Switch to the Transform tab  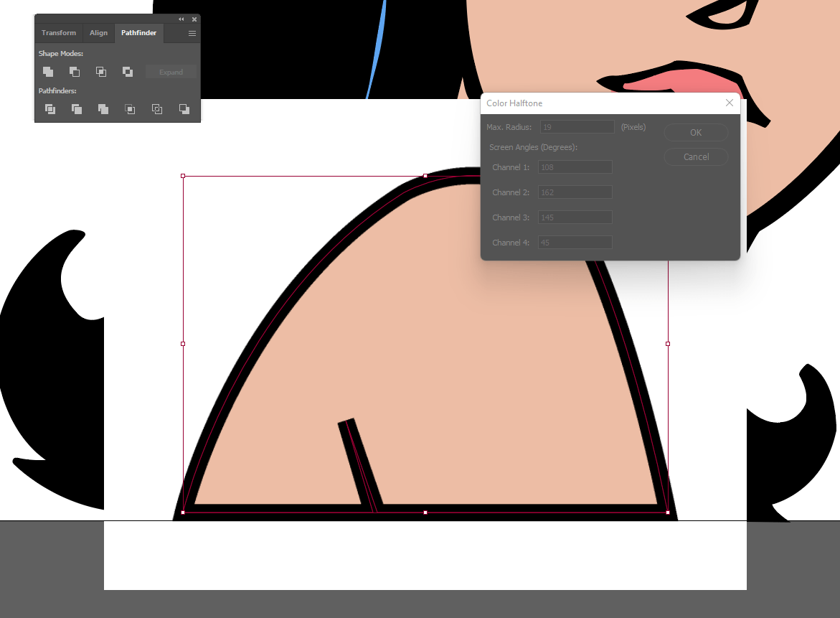click(x=58, y=32)
